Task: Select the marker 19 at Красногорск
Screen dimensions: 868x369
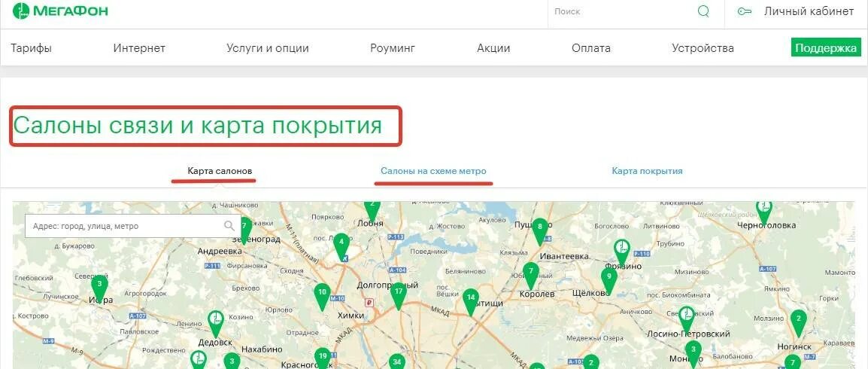Action: (323, 358)
